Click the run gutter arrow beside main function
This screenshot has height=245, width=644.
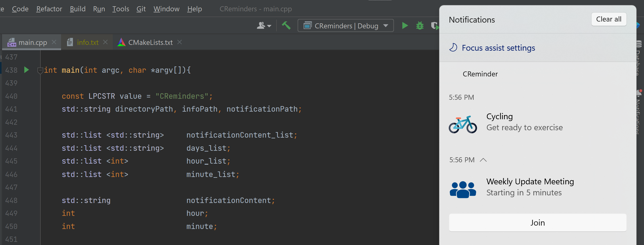[26, 70]
